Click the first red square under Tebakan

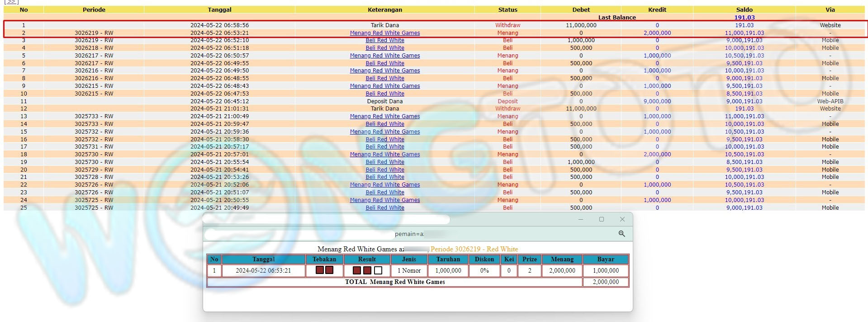click(x=320, y=270)
